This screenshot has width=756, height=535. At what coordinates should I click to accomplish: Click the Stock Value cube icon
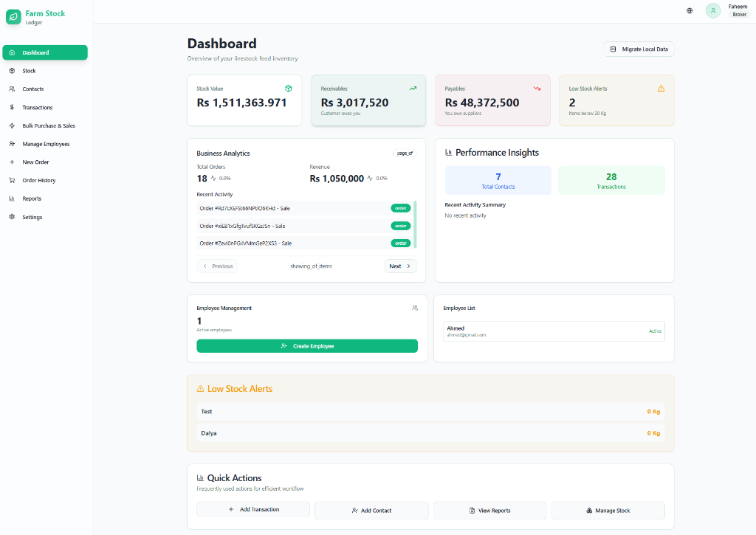[289, 89]
